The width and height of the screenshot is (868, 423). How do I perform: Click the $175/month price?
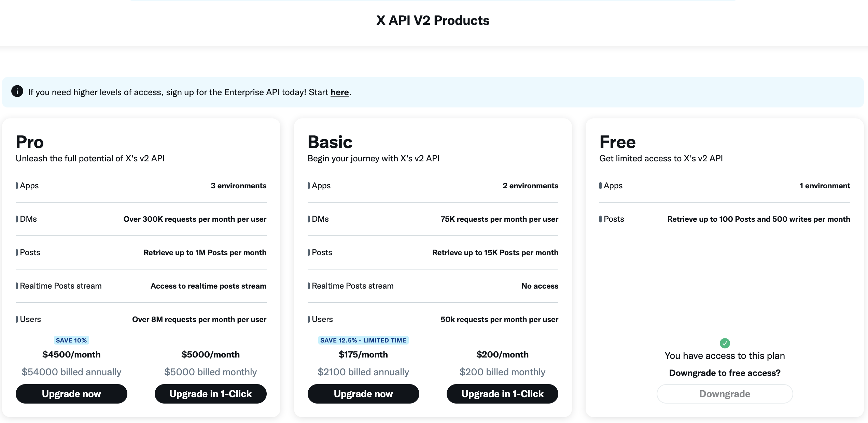pos(363,354)
